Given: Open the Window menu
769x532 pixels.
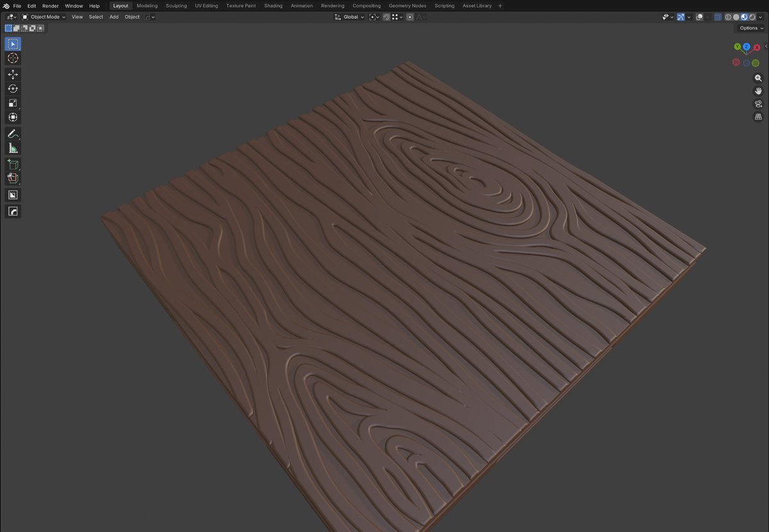Looking at the screenshot, I should 74,6.
